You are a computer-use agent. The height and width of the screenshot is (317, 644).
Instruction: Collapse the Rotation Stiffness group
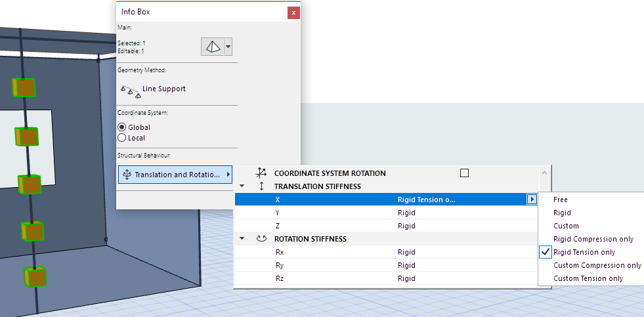(x=242, y=239)
